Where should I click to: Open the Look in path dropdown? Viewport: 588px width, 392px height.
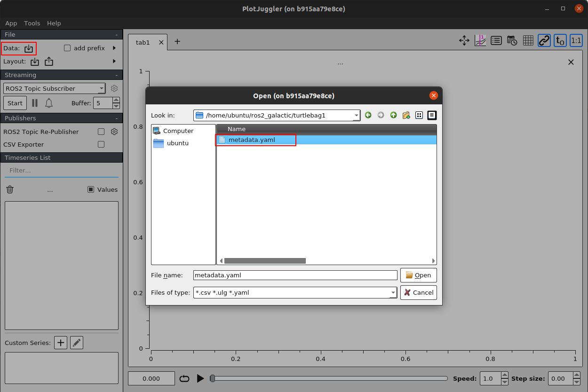pos(356,115)
